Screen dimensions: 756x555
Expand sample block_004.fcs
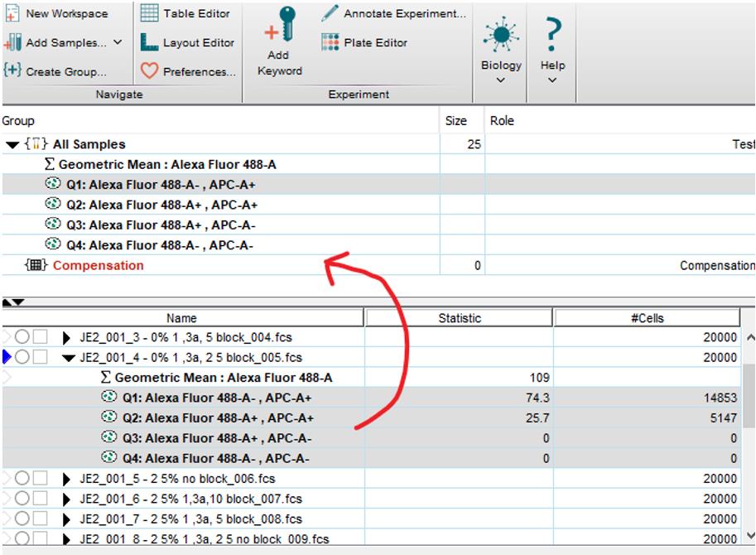pos(66,337)
